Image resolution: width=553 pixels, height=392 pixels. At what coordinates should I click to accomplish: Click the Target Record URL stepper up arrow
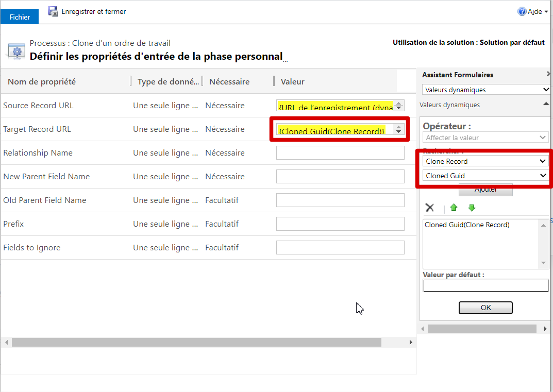(399, 126)
